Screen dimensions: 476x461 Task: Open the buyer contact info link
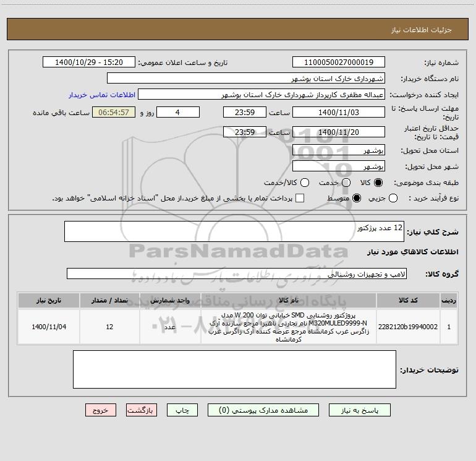(102, 95)
